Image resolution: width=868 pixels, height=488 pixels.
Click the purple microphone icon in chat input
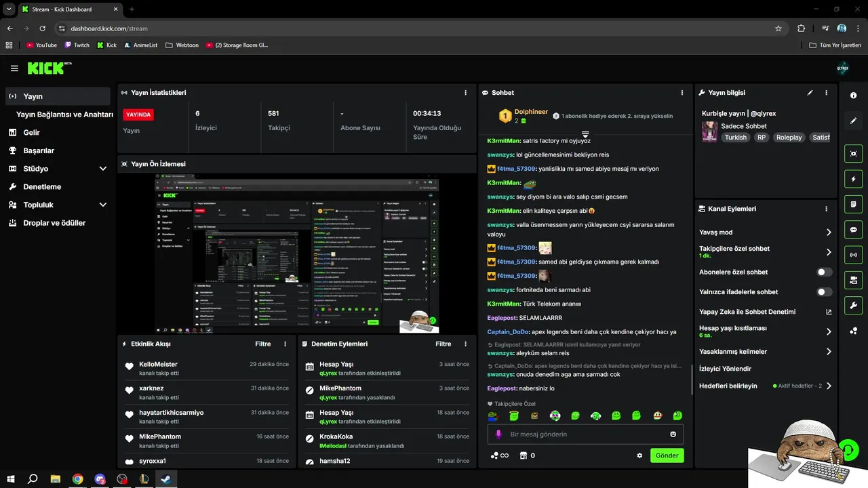(498, 434)
